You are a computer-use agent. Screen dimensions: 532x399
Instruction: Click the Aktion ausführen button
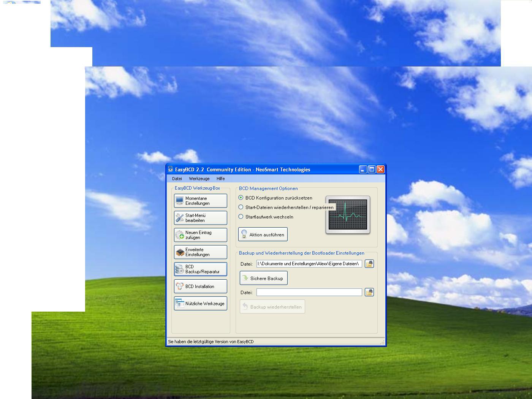(263, 234)
